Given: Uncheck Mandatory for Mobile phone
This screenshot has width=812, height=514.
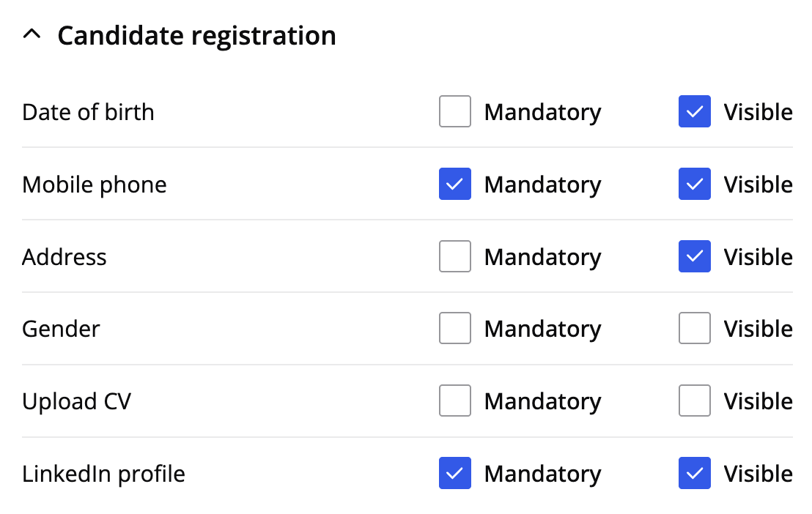Looking at the screenshot, I should [455, 185].
